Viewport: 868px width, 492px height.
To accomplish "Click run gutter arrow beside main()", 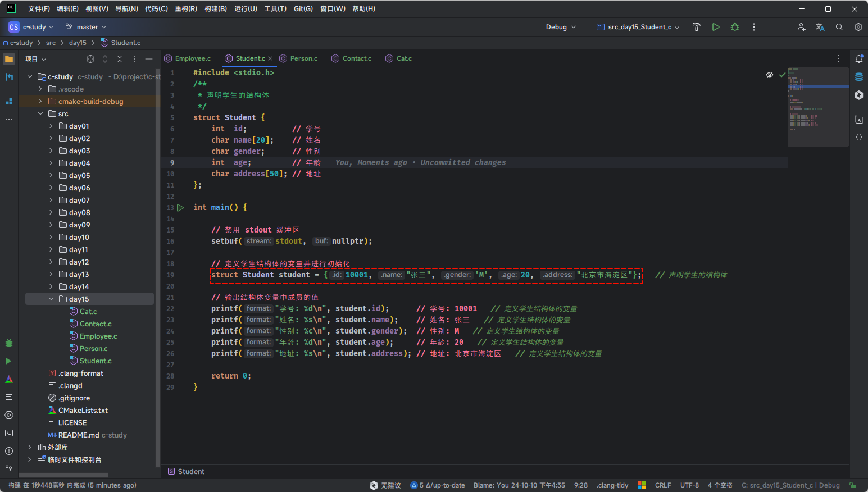I will tap(180, 208).
